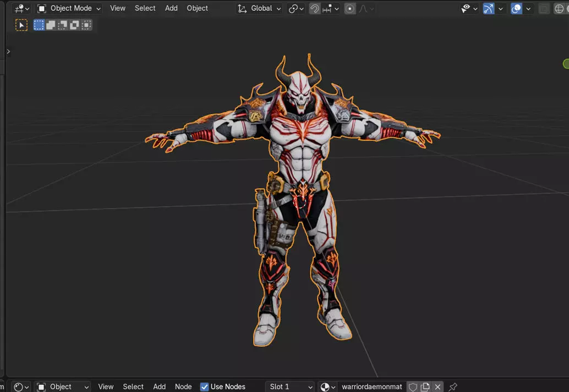Open the Object Mode dropdown

(69, 8)
